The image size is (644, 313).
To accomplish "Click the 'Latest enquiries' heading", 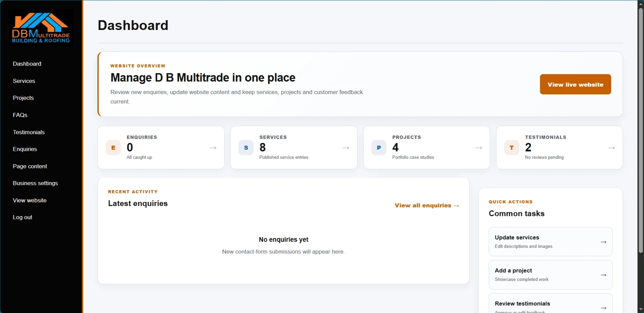I will coord(138,203).
